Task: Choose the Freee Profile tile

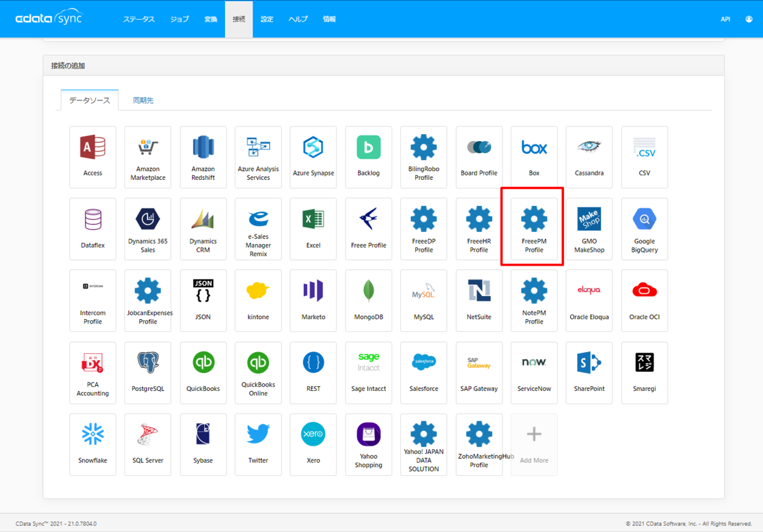Action: click(x=369, y=229)
